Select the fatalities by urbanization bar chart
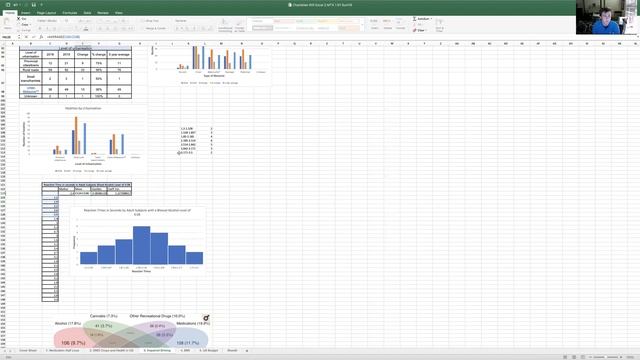This screenshot has height=360, width=640. pyautogui.click(x=84, y=139)
